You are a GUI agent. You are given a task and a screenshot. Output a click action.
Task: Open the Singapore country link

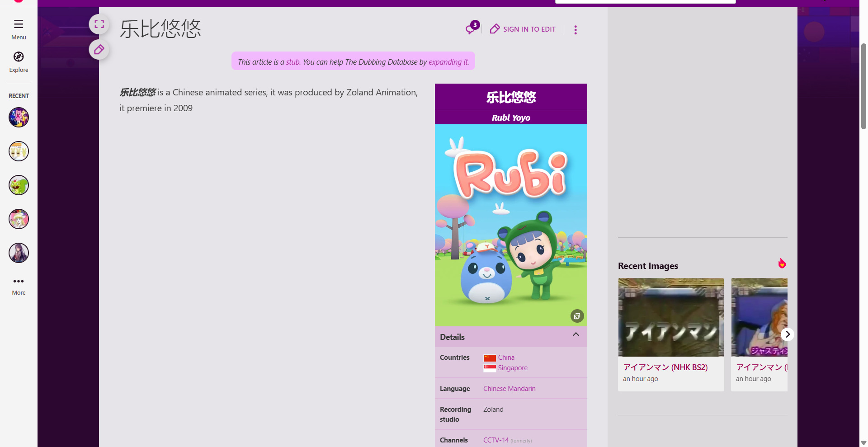click(x=513, y=368)
